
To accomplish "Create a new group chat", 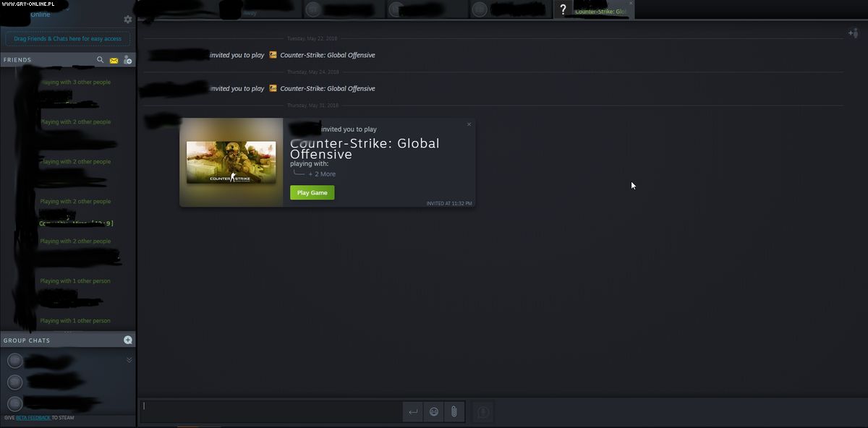I will (x=128, y=340).
